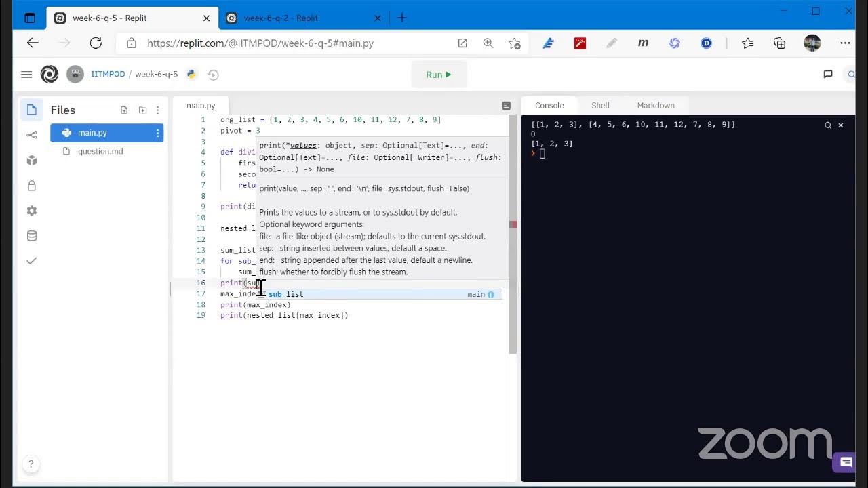This screenshot has width=868, height=488.
Task: Open the Settings gear icon
Action: (31, 211)
